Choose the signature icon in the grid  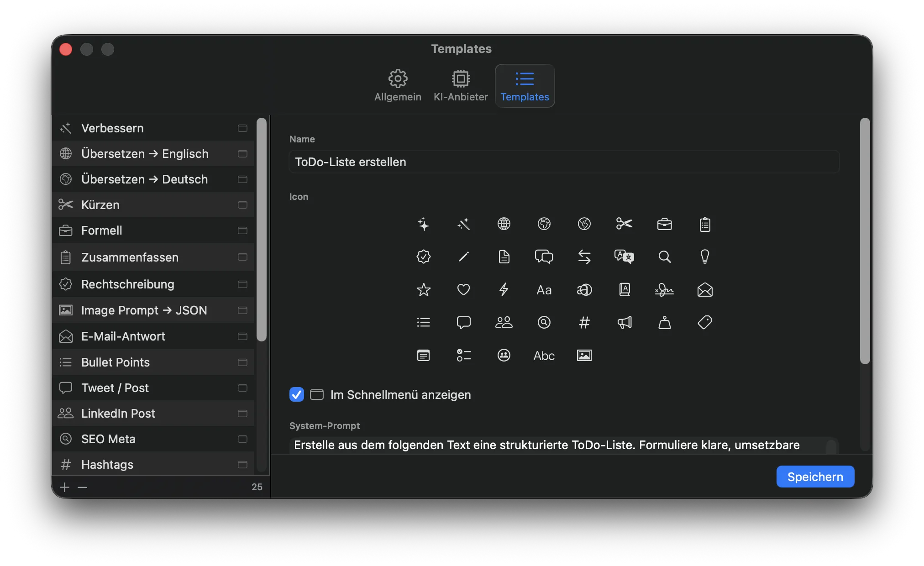665,289
